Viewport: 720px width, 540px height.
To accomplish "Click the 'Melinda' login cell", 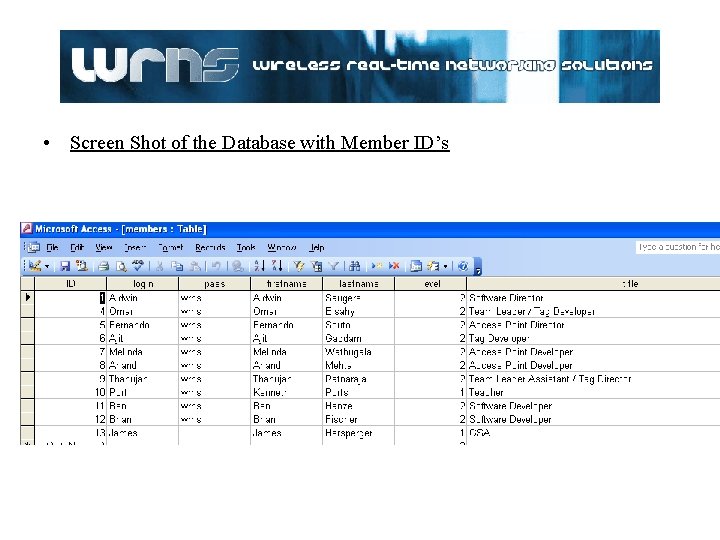I will coord(143,352).
